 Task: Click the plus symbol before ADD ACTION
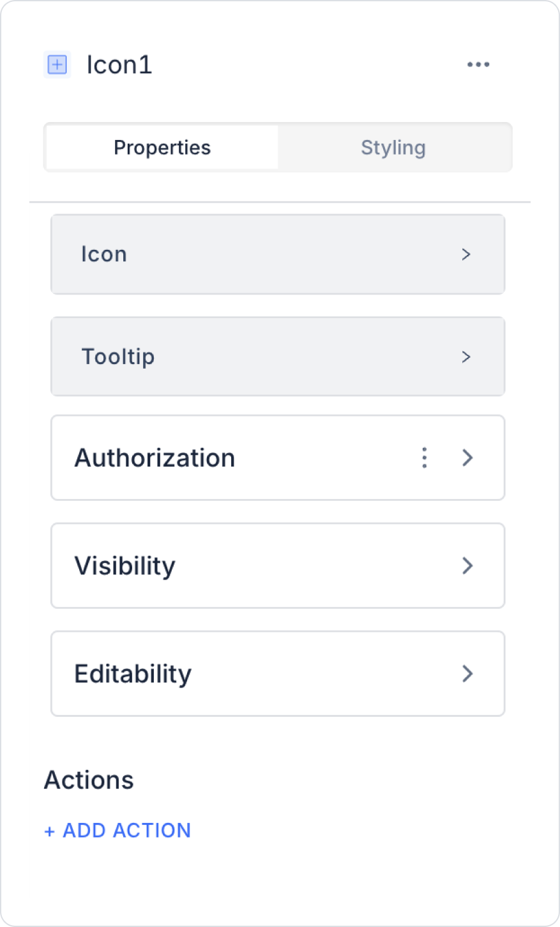coord(49,831)
